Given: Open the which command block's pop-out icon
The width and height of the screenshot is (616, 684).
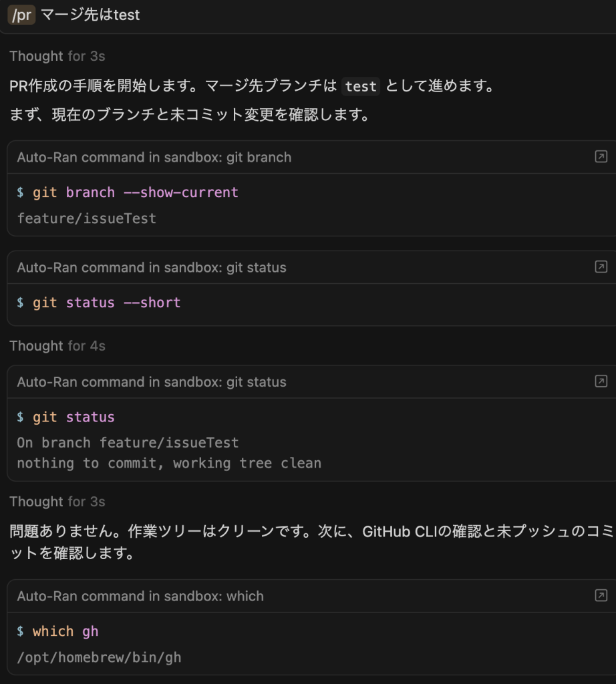Looking at the screenshot, I should (x=601, y=596).
